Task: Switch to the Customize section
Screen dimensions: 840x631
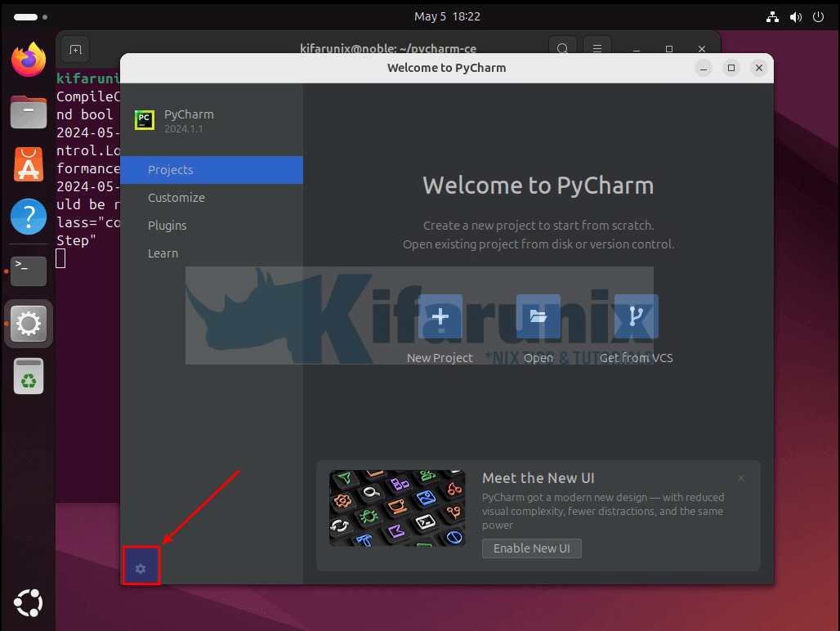Action: pos(176,197)
